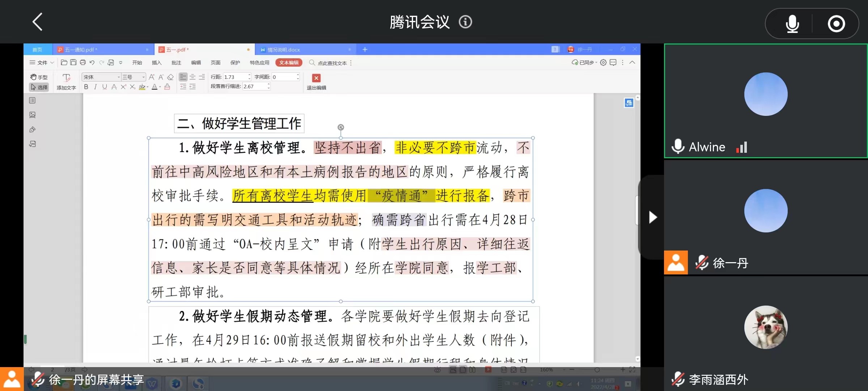Toggle bold formatting
The image size is (868, 391).
click(x=86, y=87)
